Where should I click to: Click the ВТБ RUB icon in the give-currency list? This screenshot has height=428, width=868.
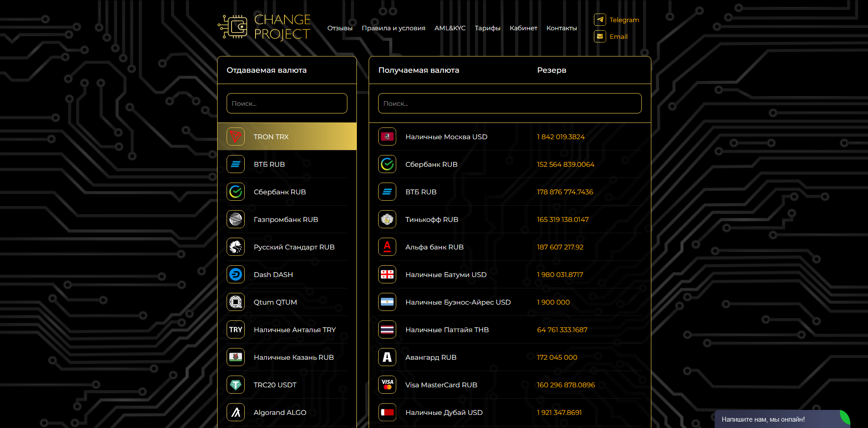(236, 164)
